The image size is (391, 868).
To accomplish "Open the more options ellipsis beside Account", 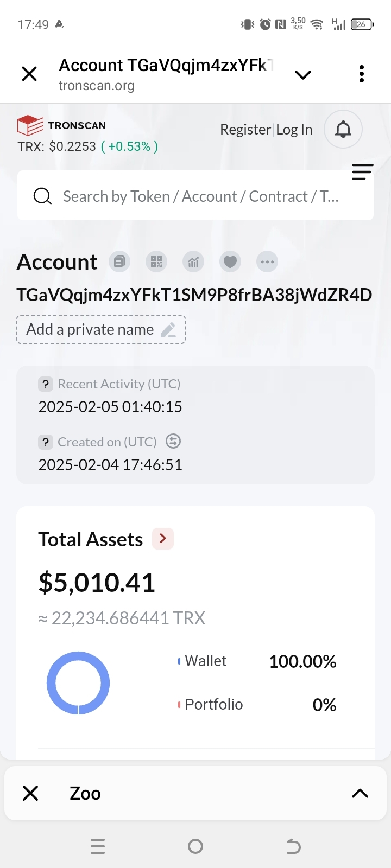I will [x=267, y=262].
